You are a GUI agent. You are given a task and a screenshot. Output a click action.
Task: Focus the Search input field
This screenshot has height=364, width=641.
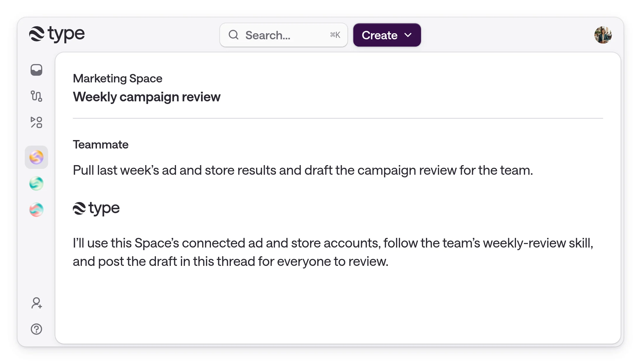tap(284, 35)
